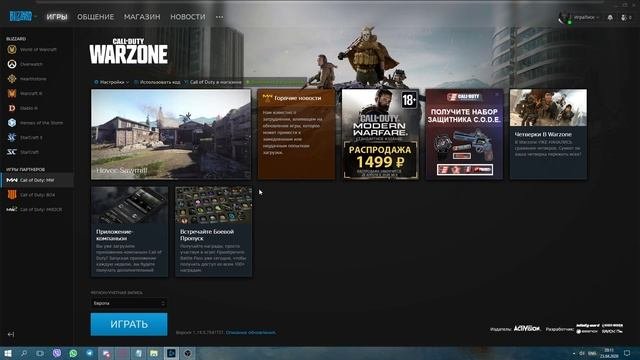This screenshot has height=360, width=640.
Task: Expand the Настройки options dropdown
Action: 111,82
